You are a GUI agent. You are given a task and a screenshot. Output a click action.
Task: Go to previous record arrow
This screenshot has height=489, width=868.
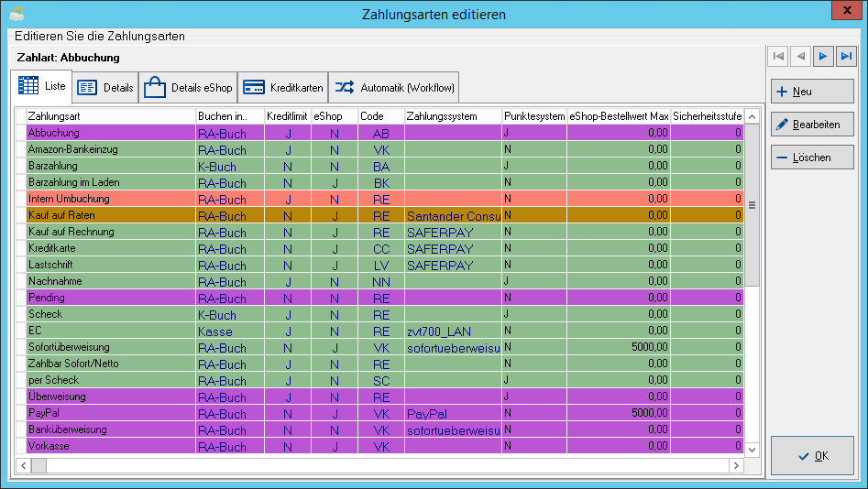(800, 56)
